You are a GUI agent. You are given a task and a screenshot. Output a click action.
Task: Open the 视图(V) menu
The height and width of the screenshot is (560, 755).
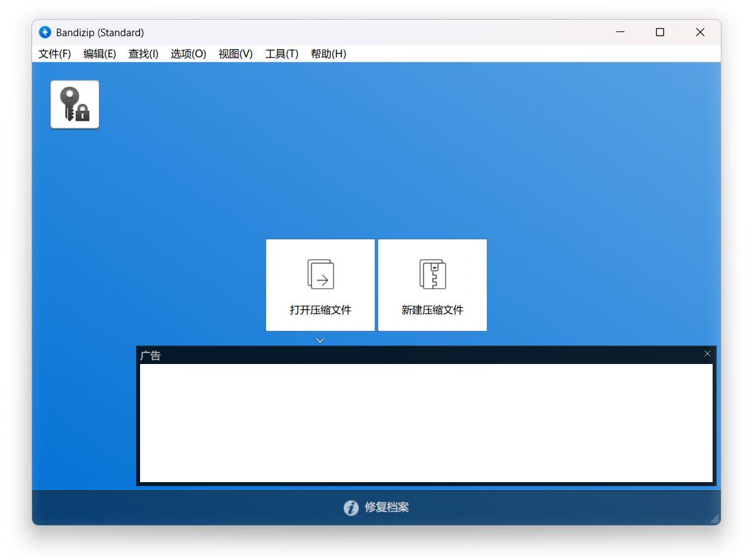pos(235,54)
